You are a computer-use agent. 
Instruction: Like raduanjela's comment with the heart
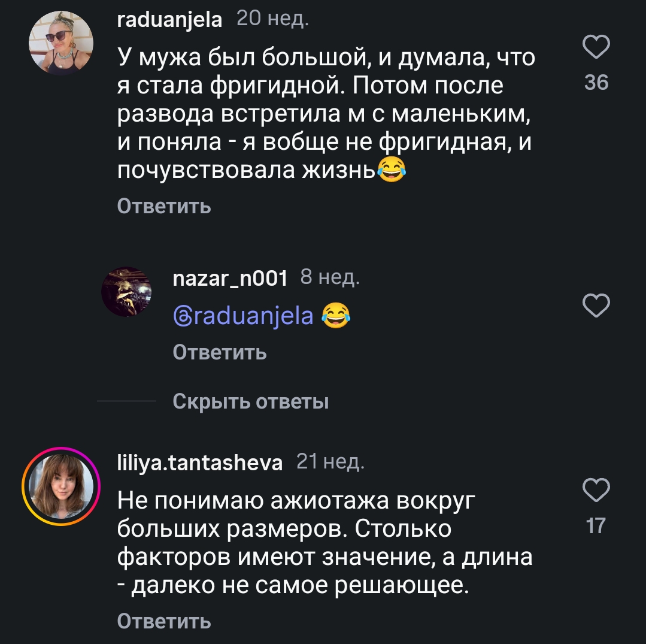pos(596,47)
